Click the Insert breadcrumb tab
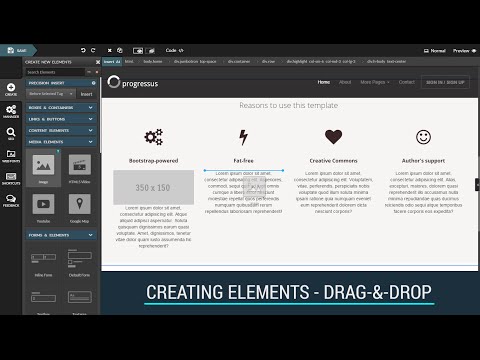This screenshot has width=480, height=360. [112, 62]
